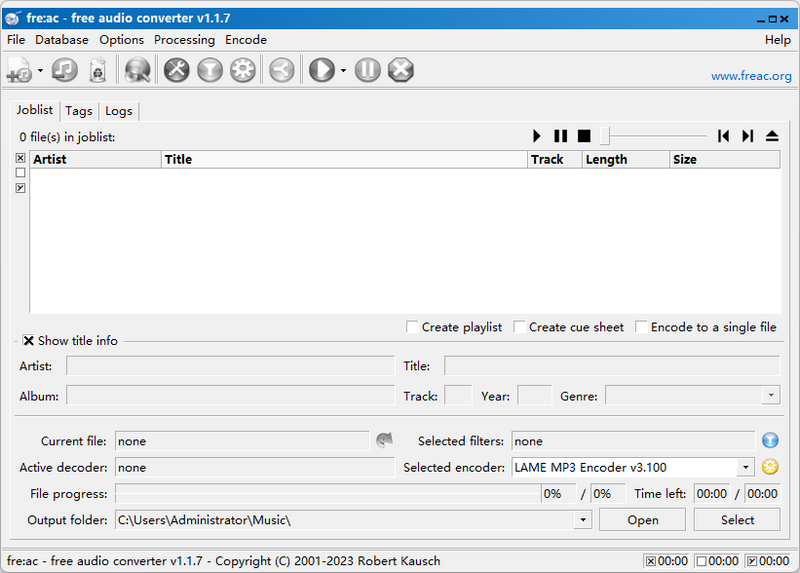Expand the Genre dropdown
Screen dimensions: 800x573
point(771,395)
